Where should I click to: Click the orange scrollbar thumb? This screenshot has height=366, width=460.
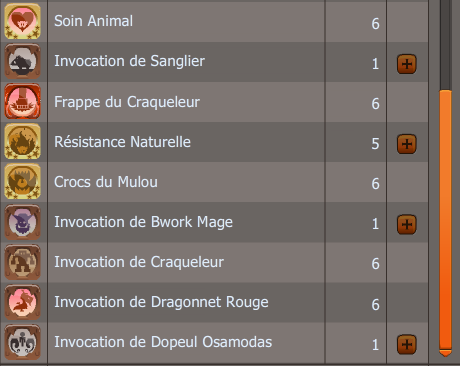pos(446,220)
